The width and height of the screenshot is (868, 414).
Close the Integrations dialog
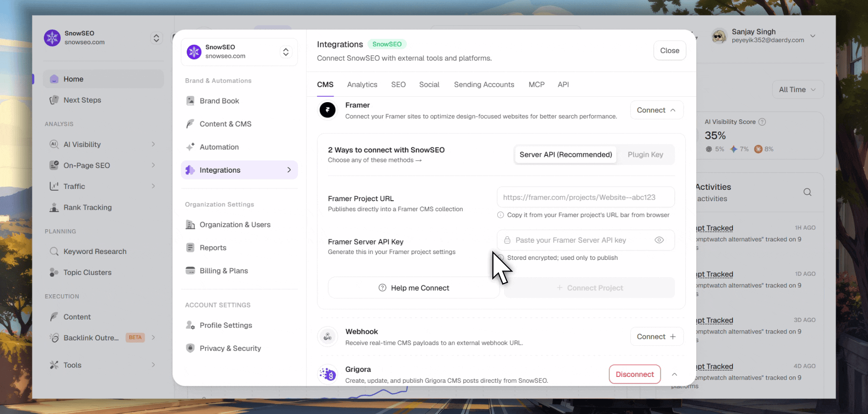pos(670,51)
